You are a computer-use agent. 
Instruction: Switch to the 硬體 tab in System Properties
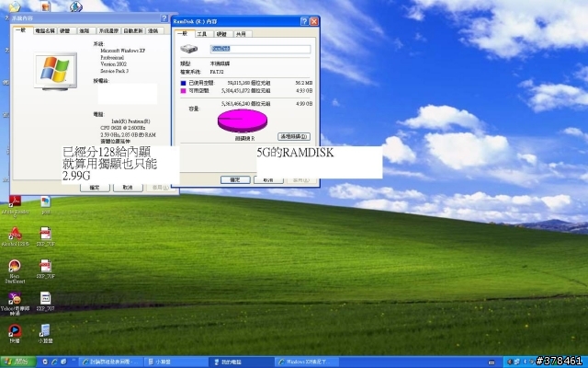65,30
